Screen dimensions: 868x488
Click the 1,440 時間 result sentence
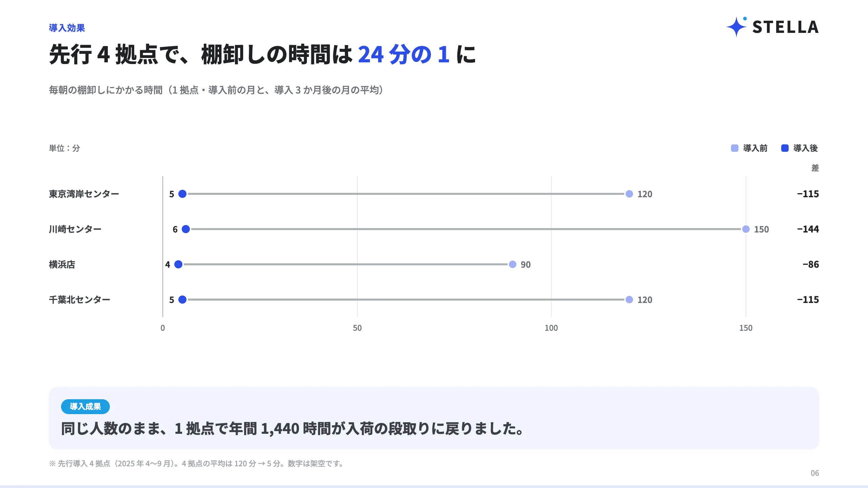tap(293, 428)
